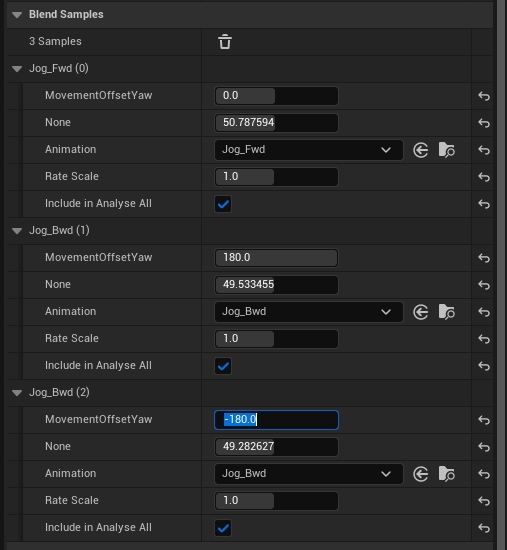Click the Jog_Bwd (1) MovementOffsetYaw slider field
This screenshot has height=550, width=507.
(276, 258)
